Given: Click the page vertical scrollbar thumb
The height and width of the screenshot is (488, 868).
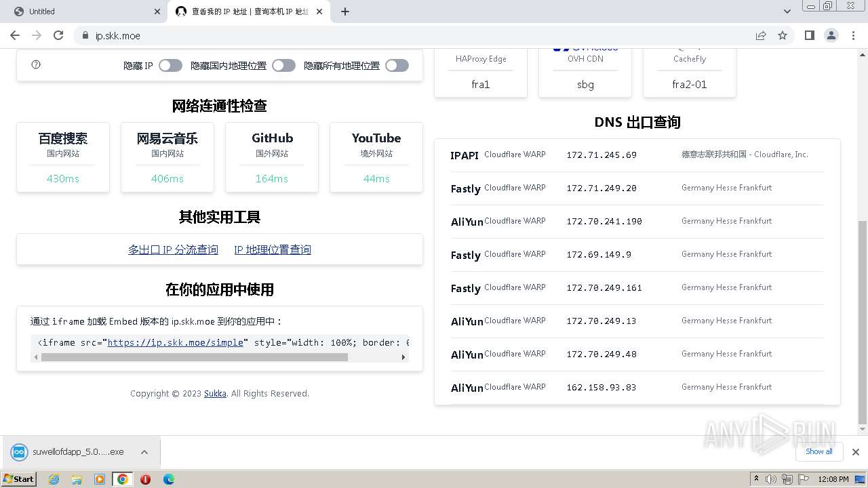Looking at the screenshot, I should (x=863, y=321).
